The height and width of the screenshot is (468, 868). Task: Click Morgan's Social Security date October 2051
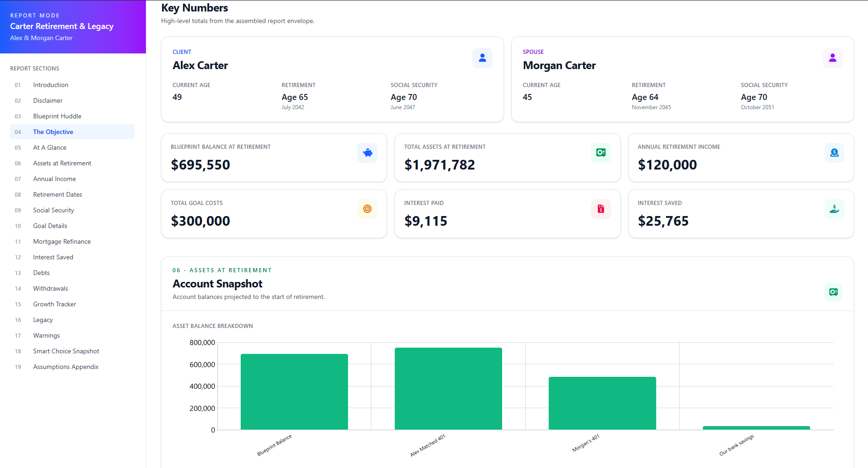[x=758, y=107]
